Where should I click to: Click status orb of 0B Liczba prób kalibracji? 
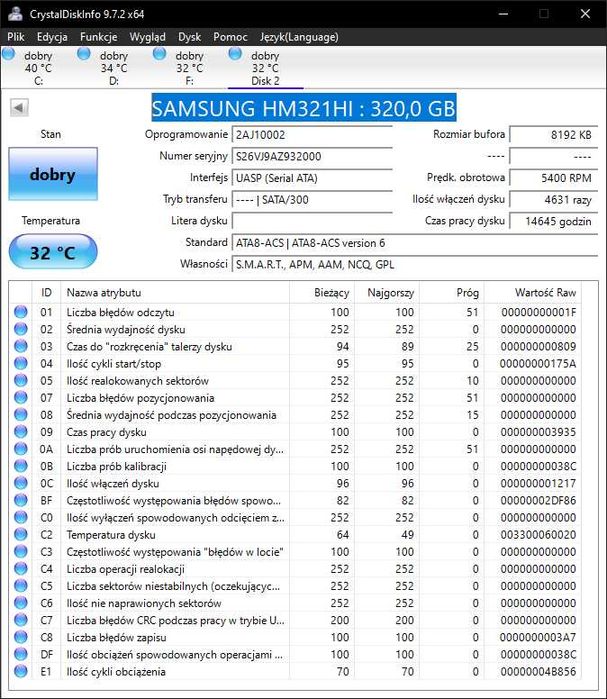(21, 466)
